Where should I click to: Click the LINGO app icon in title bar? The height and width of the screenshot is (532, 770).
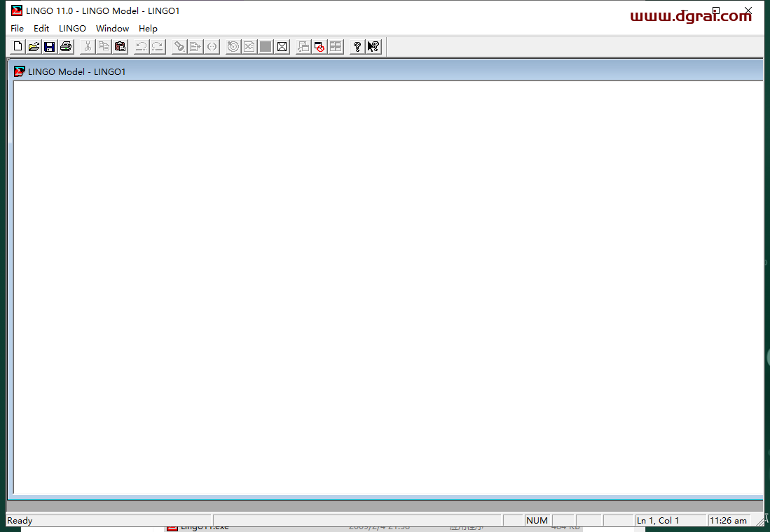point(17,10)
